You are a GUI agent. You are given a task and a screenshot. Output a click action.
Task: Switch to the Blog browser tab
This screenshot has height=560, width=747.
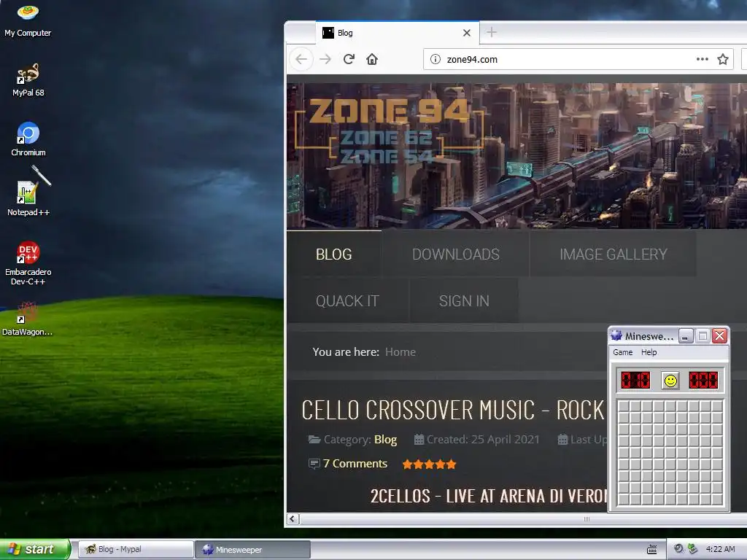click(x=398, y=33)
